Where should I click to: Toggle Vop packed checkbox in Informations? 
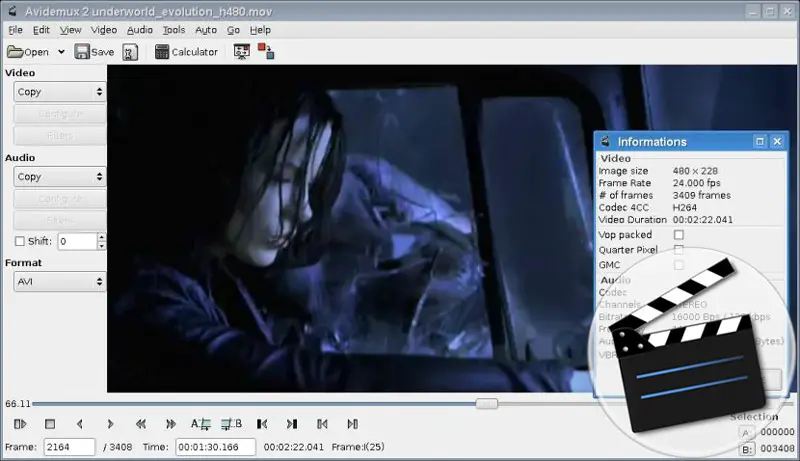pyautogui.click(x=679, y=235)
